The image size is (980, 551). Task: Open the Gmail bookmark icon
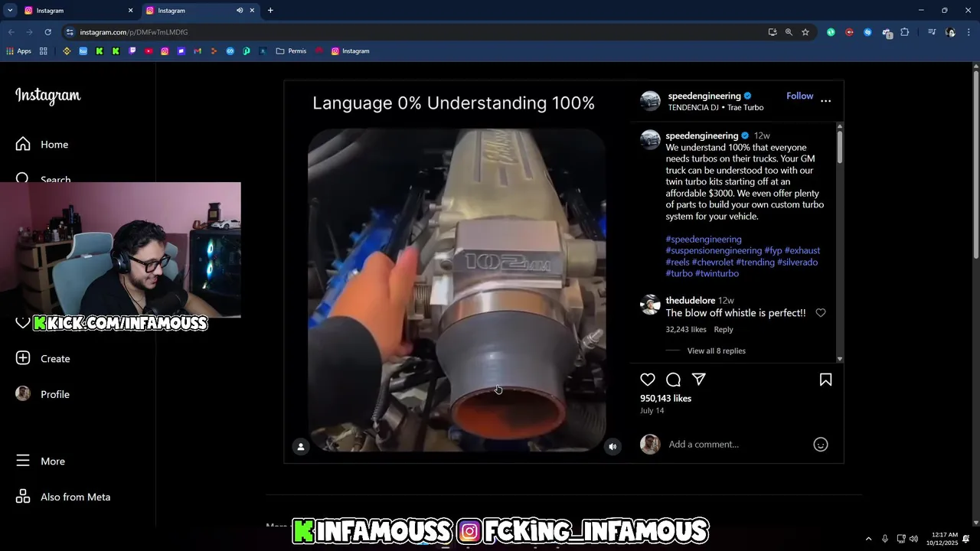198,51
